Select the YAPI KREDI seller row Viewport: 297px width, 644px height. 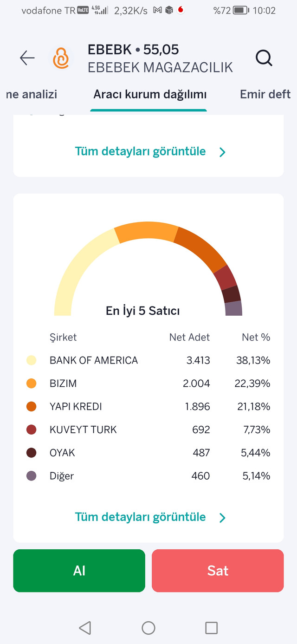pyautogui.click(x=148, y=407)
